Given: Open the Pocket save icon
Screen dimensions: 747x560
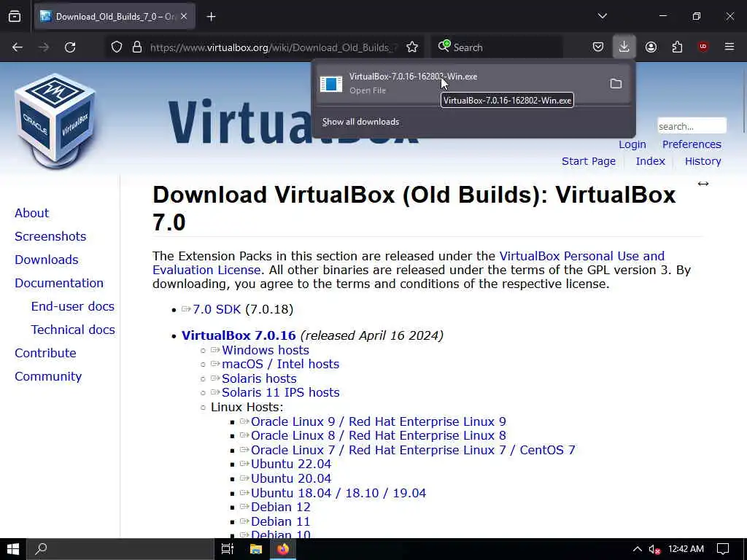Looking at the screenshot, I should 598,47.
